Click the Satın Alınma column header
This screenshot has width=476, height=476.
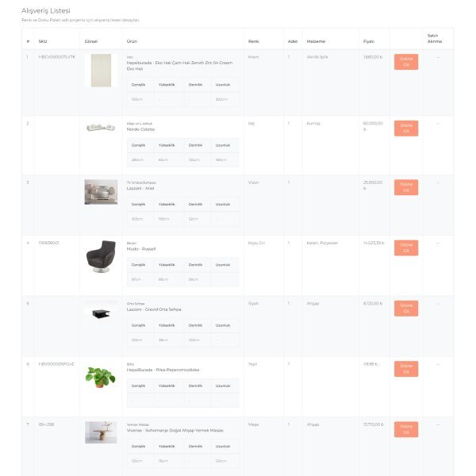coord(435,38)
